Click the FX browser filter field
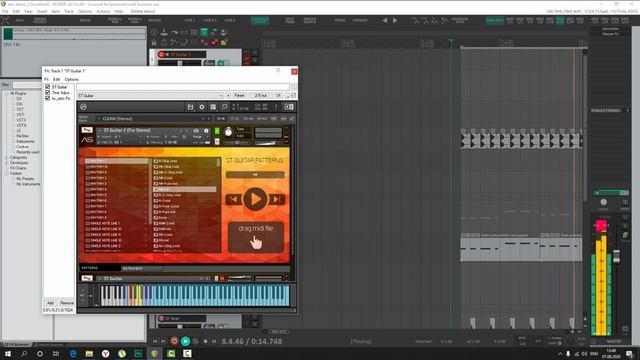Screen dimensions: 640x360 coord(27,85)
